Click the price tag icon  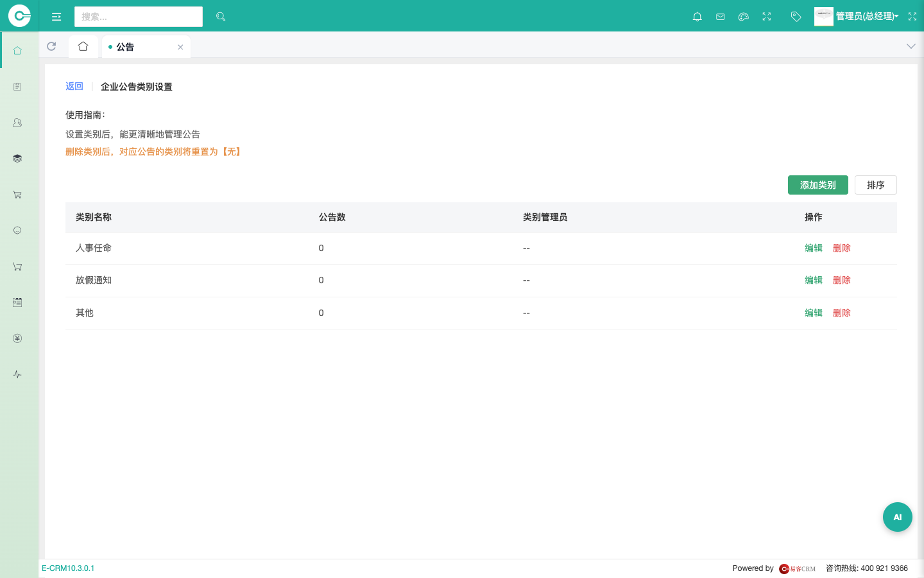tap(796, 17)
